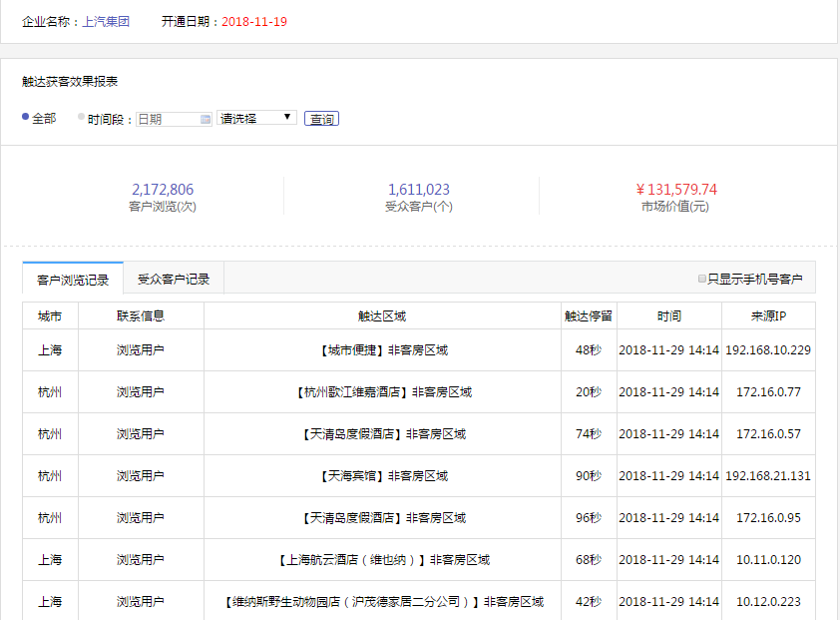Select the 时间段 radio button
The height and width of the screenshot is (620, 840).
(82, 118)
